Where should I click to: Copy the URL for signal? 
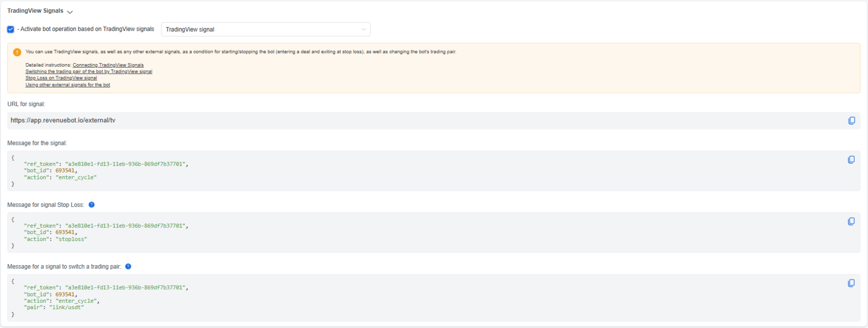[852, 121]
